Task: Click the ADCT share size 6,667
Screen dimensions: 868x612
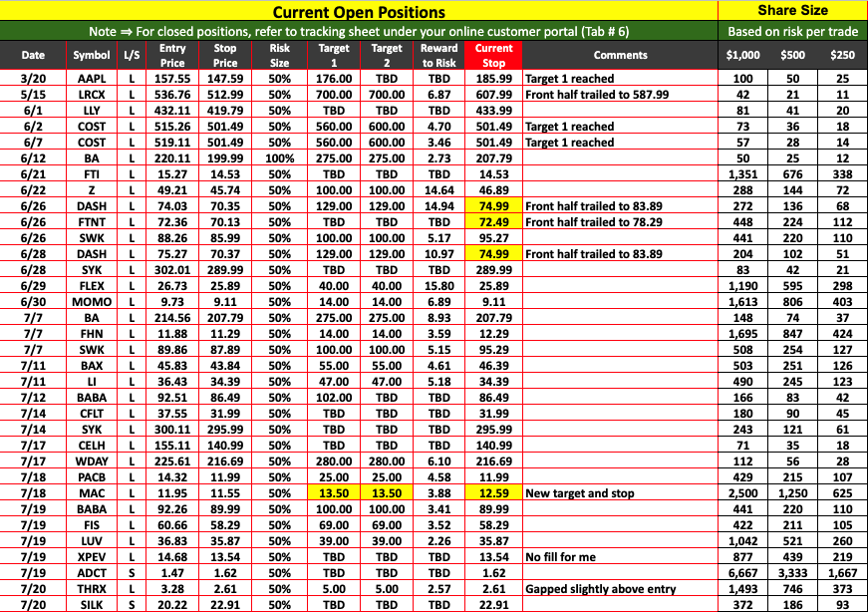Action: click(x=741, y=573)
